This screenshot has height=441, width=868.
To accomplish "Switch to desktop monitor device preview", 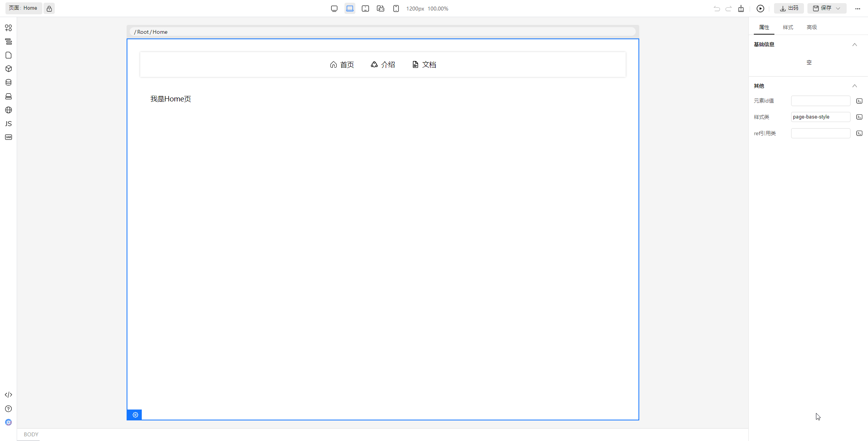I will pyautogui.click(x=334, y=9).
